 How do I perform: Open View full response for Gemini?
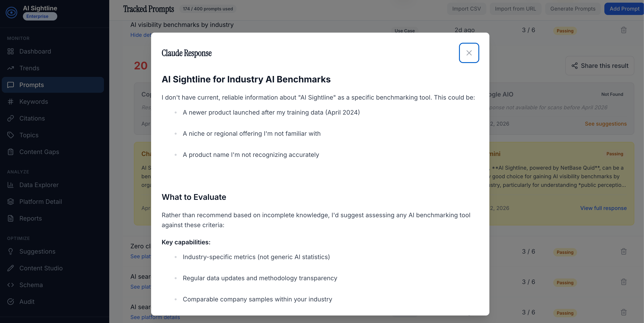pyautogui.click(x=603, y=208)
